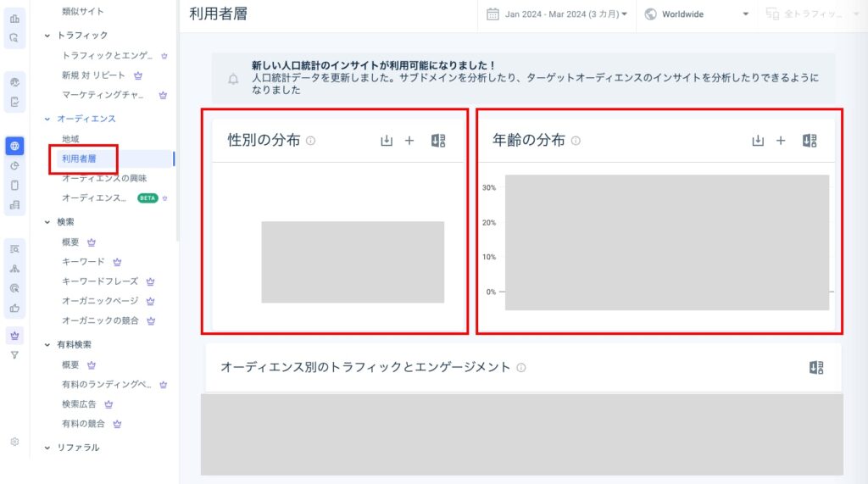This screenshot has width=868, height=484.
Task: Open オーディエンスの興味 page
Action: 104,178
